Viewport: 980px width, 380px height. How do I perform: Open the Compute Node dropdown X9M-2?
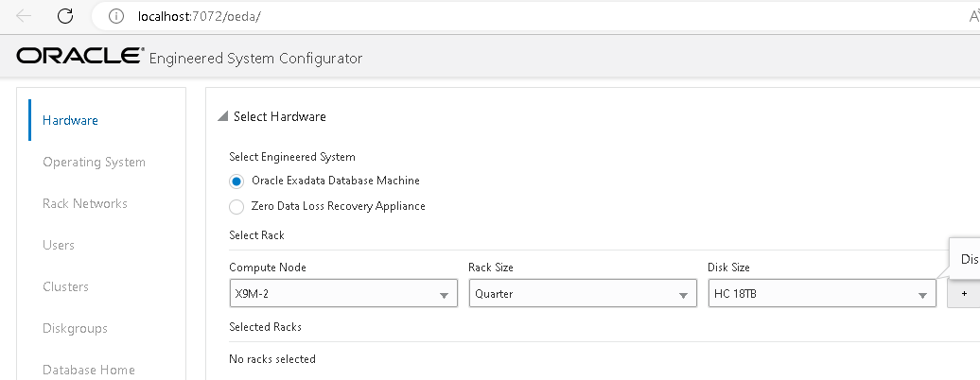343,293
